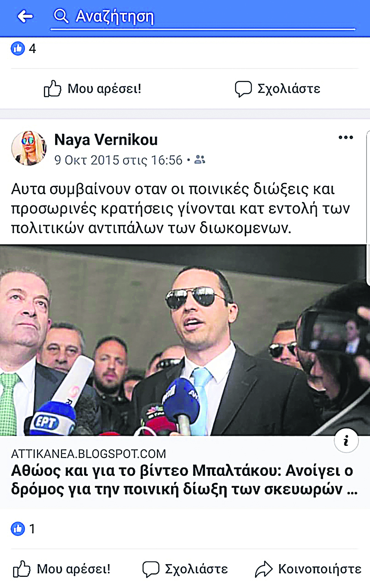Comment on the upper post via Σχολιάστε
Image resolution: width=370 pixels, height=588 pixels.
277,89
